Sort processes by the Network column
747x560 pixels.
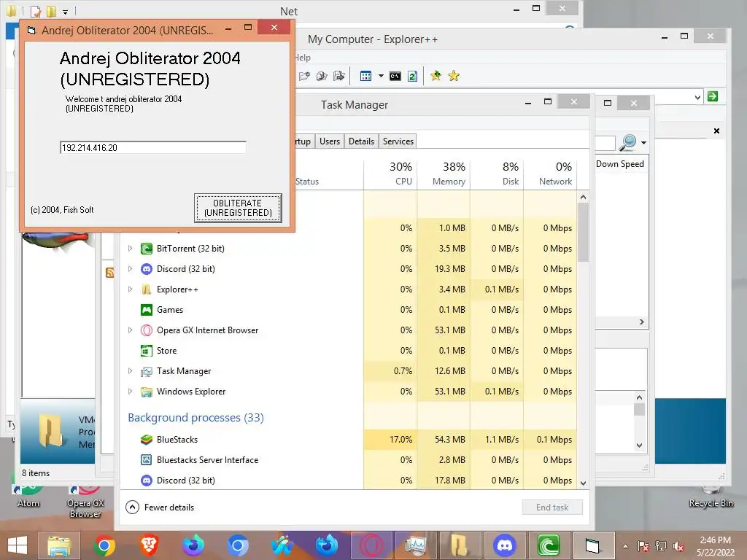pyautogui.click(x=550, y=174)
